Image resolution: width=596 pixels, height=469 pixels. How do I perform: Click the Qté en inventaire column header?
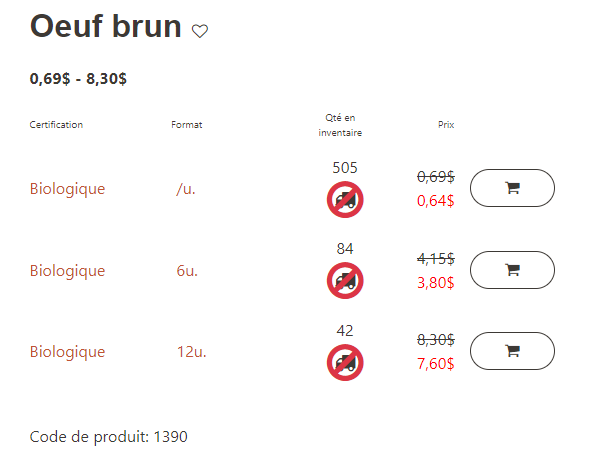(340, 125)
